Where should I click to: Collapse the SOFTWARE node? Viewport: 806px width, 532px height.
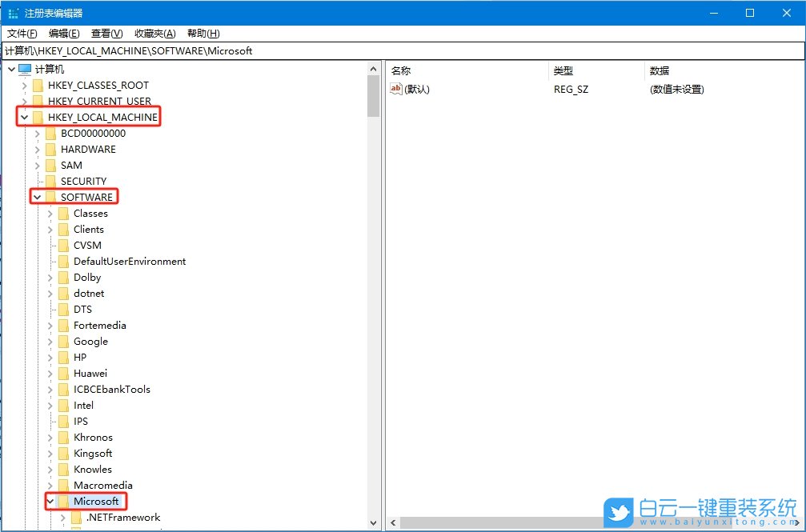[39, 197]
